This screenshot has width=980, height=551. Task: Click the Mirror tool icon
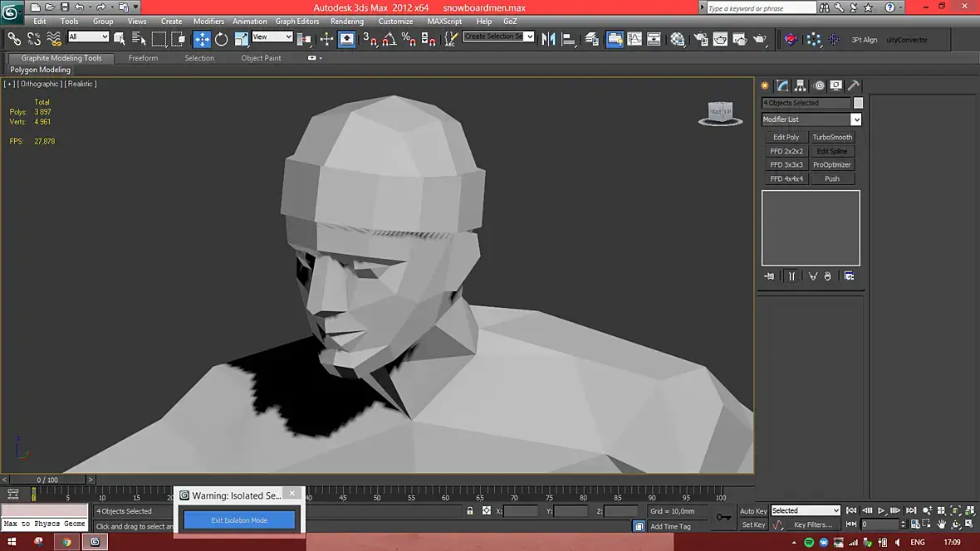(548, 39)
